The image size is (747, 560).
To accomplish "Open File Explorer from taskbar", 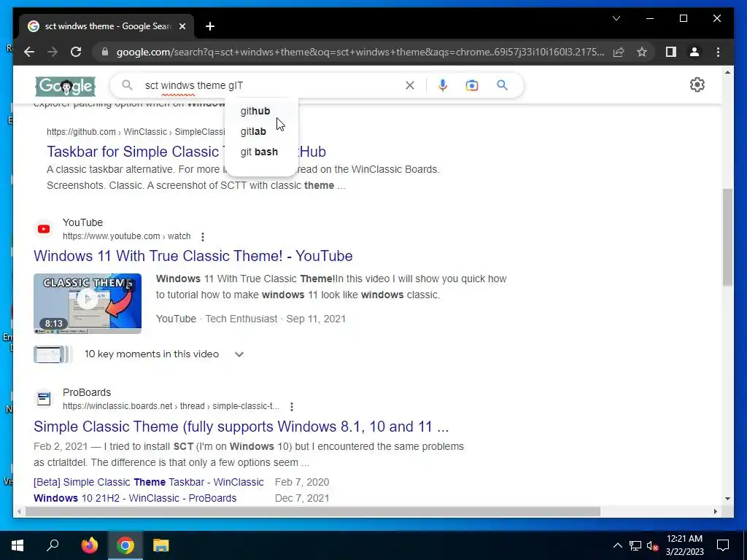I will (x=161, y=545).
